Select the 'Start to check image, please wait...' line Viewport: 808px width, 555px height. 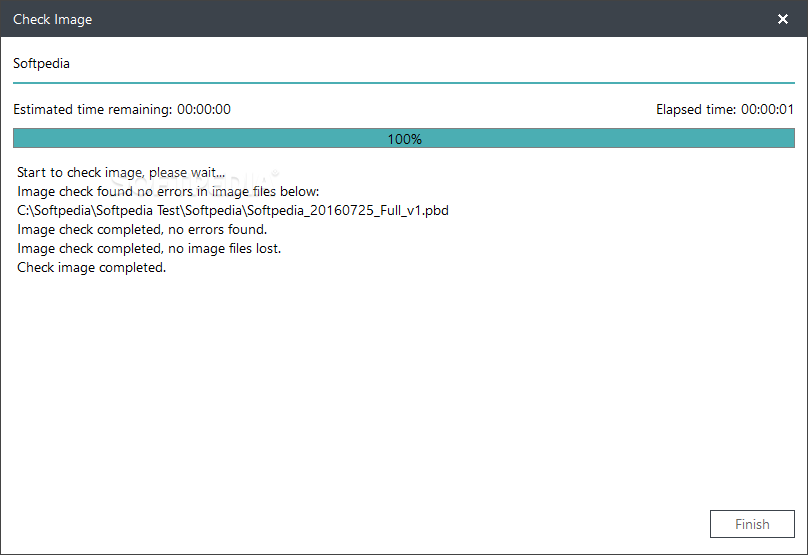(x=121, y=172)
